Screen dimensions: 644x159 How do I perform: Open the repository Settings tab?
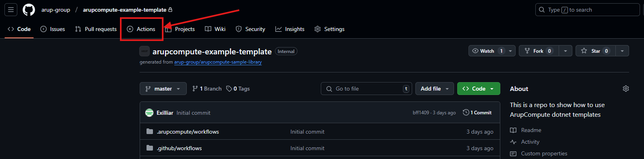pos(329,29)
